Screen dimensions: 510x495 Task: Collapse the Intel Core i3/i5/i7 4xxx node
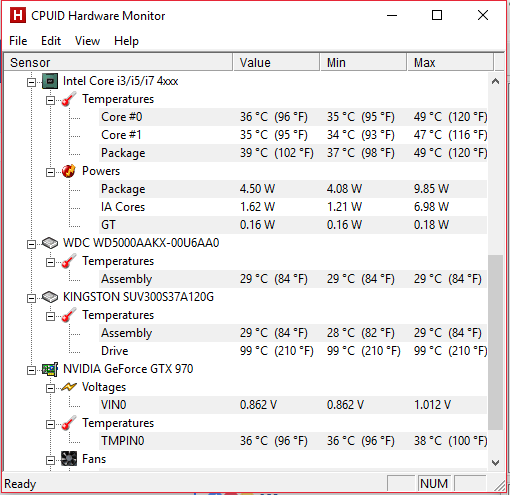(31, 82)
